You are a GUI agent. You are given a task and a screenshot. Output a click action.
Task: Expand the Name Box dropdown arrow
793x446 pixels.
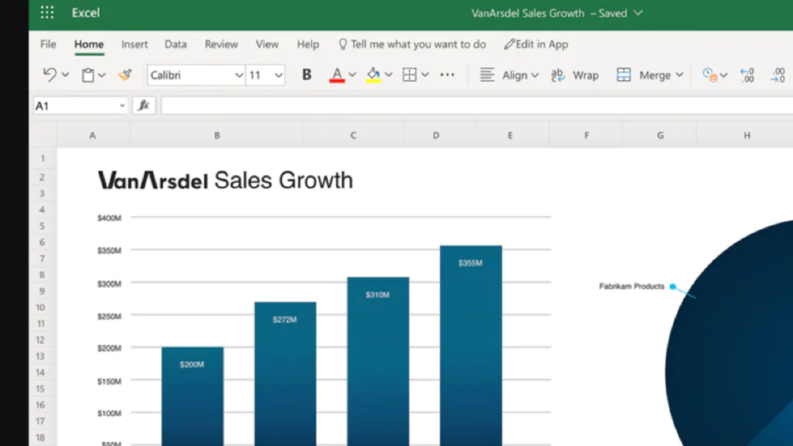[x=122, y=106]
